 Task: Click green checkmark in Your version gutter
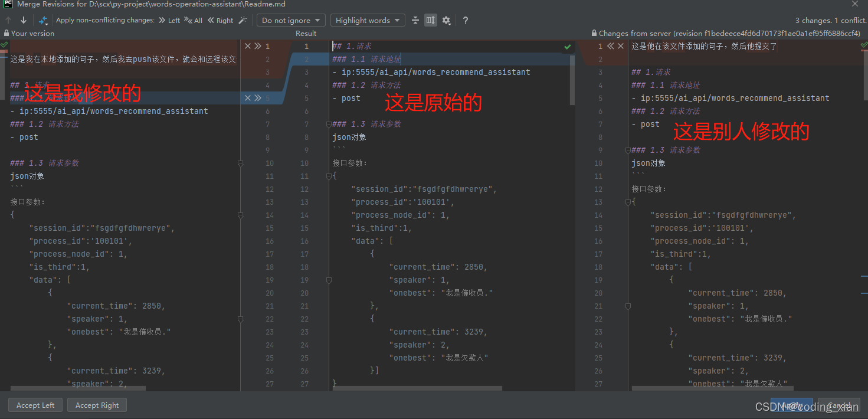pos(4,45)
